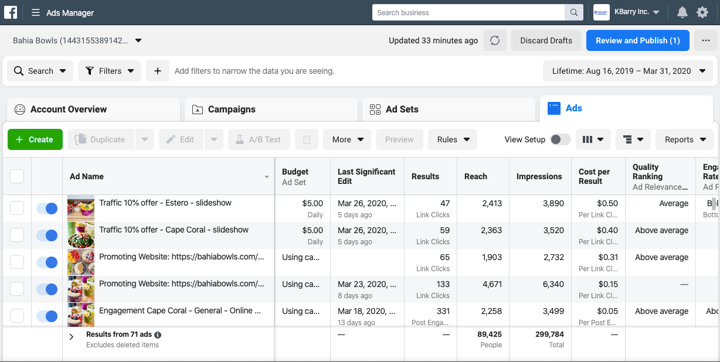Expand the Bahia Bowls account selector
720x362 pixels.
pyautogui.click(x=77, y=40)
